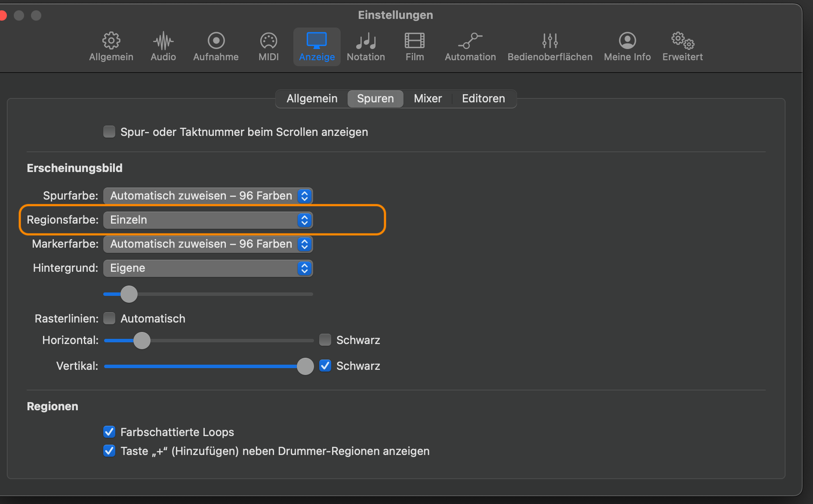Select the Aufnahme record icon

pos(216,46)
